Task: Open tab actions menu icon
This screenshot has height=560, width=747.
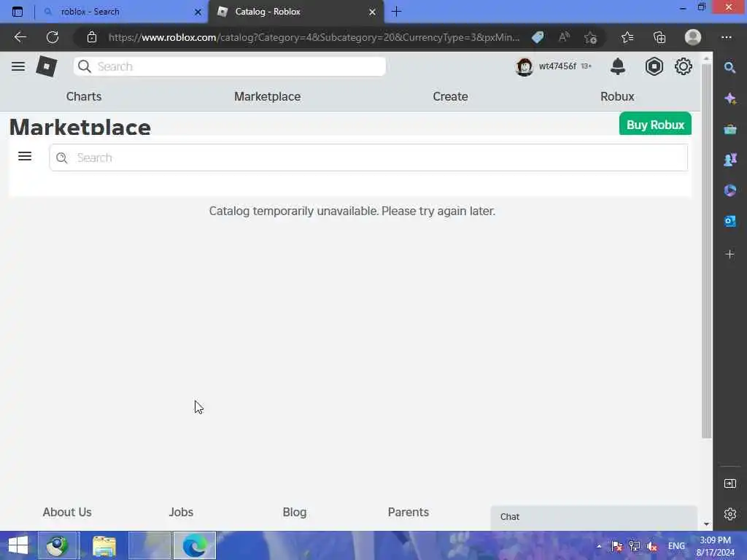Action: [18, 12]
